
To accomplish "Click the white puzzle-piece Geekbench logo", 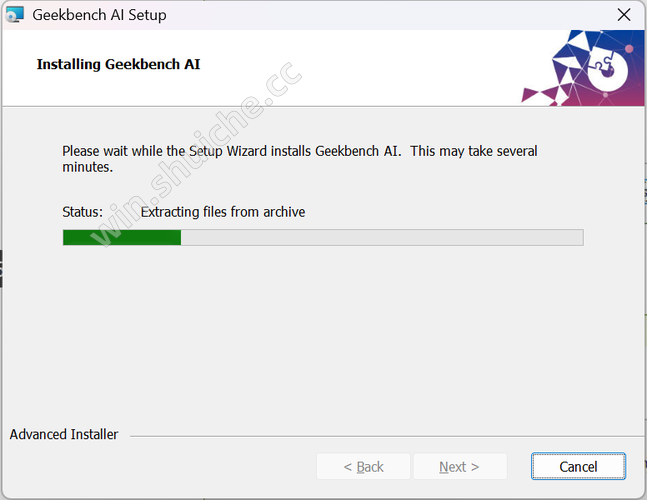I will [x=607, y=70].
